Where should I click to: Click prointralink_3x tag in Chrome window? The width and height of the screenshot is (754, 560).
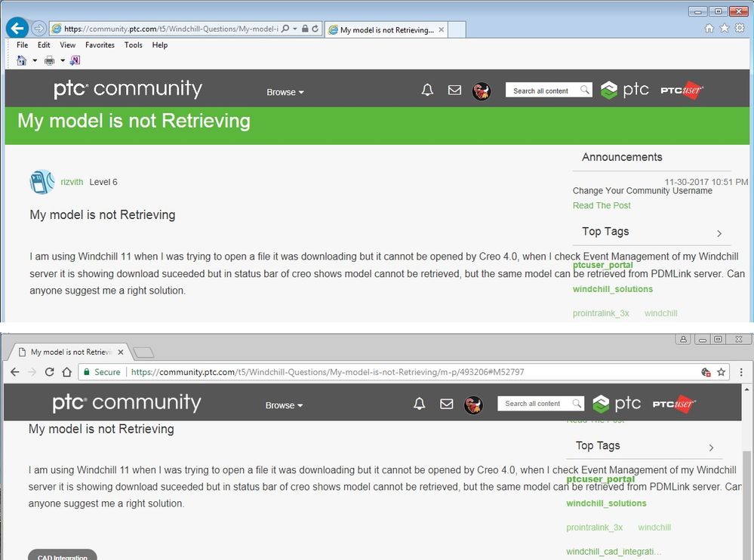[x=594, y=528]
